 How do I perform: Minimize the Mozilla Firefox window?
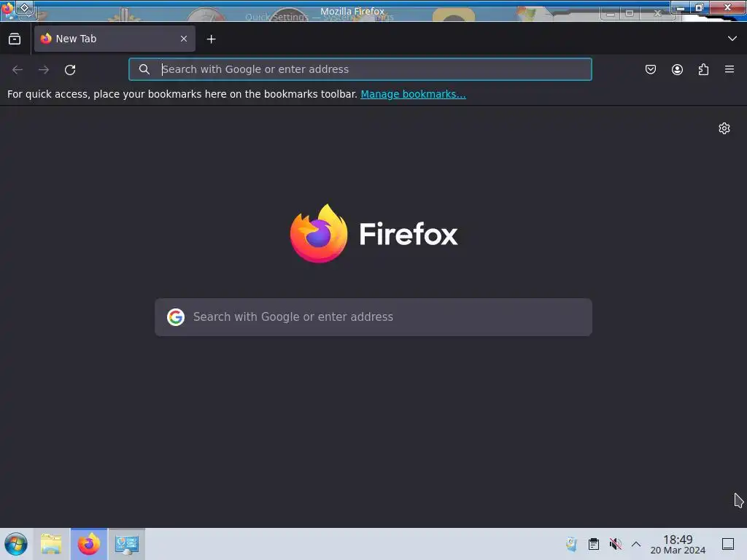coord(681,7)
